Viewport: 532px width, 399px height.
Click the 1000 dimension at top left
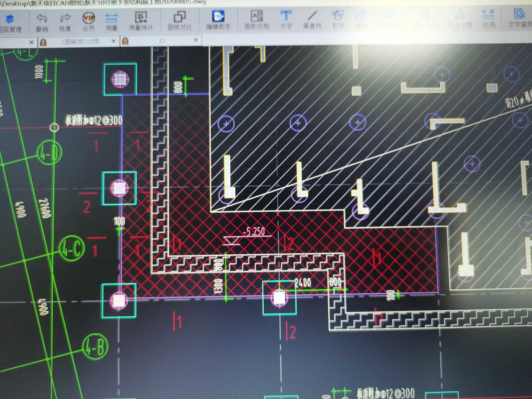[x=39, y=72]
